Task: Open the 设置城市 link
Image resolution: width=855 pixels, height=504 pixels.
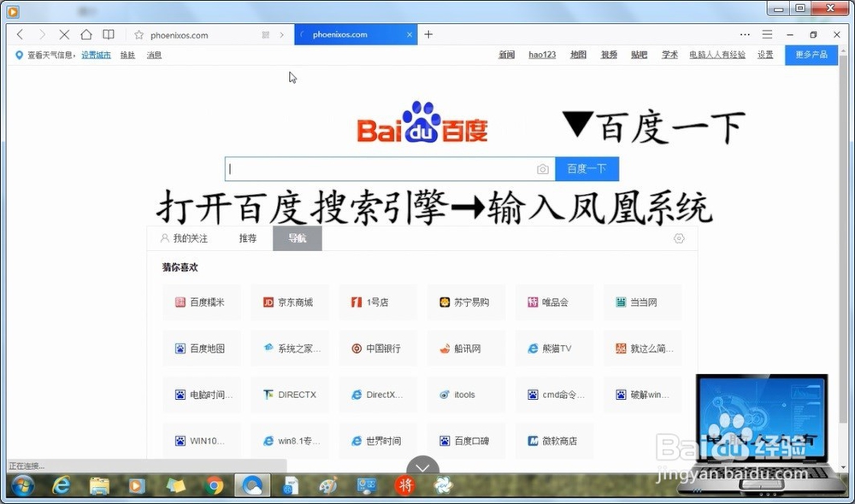Action: tap(96, 55)
